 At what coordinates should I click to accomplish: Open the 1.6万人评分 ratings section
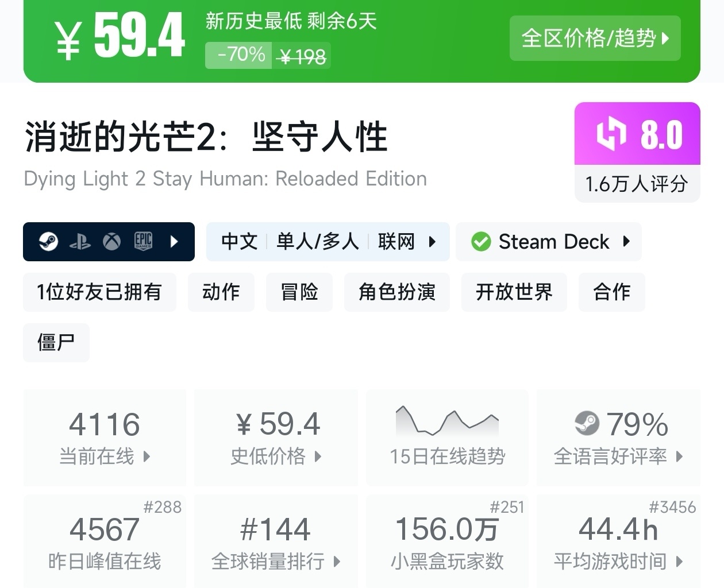point(637,184)
